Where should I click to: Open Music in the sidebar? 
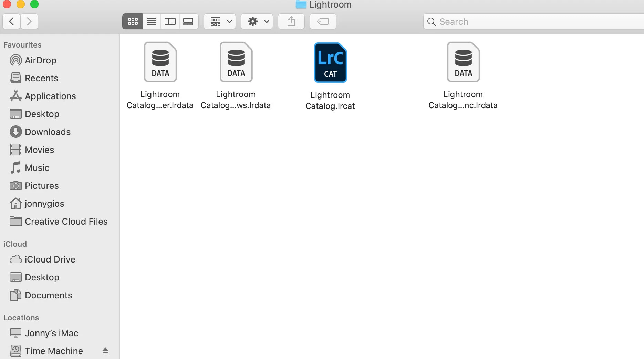(x=60, y=168)
